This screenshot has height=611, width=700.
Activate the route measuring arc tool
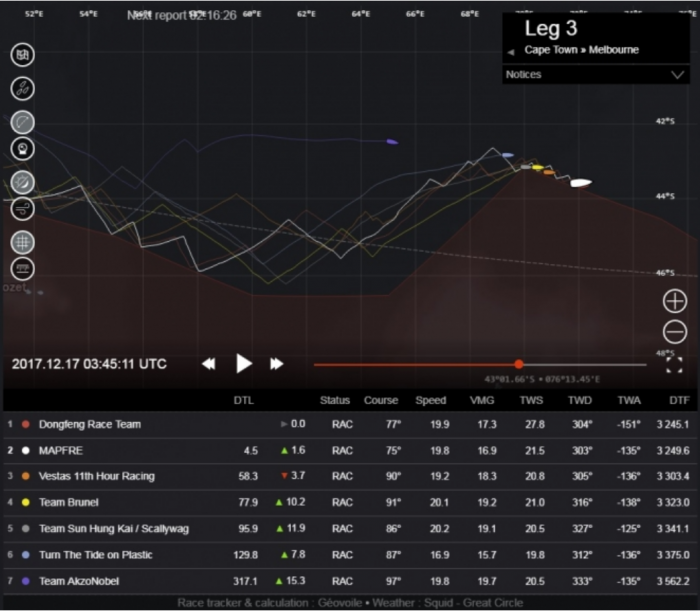point(22,122)
